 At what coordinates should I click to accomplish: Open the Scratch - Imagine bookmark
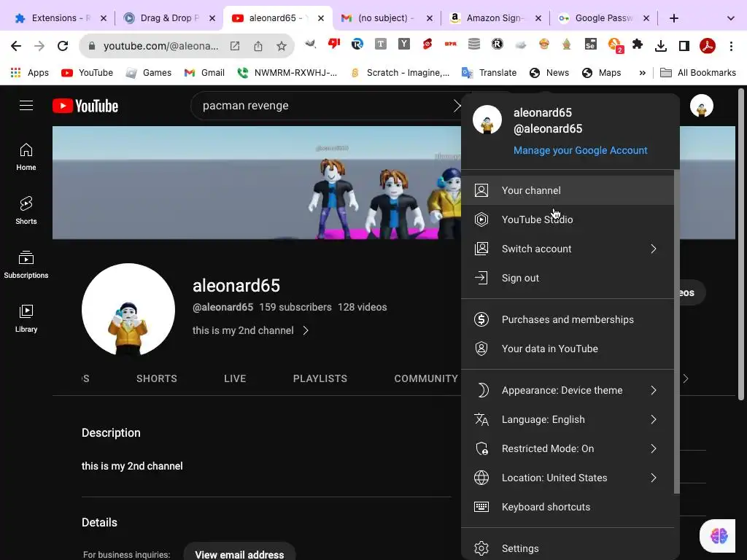click(x=400, y=73)
